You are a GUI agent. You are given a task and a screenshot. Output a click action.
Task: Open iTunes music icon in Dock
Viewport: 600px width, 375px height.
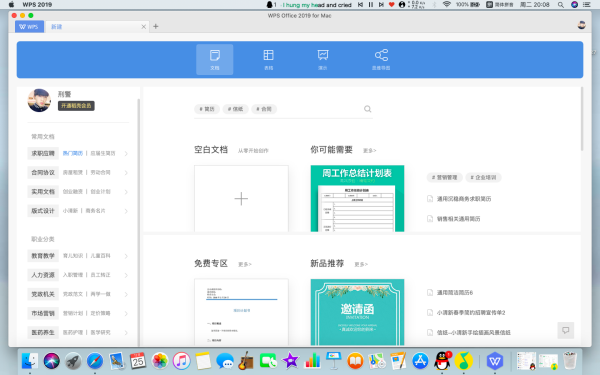click(x=181, y=360)
